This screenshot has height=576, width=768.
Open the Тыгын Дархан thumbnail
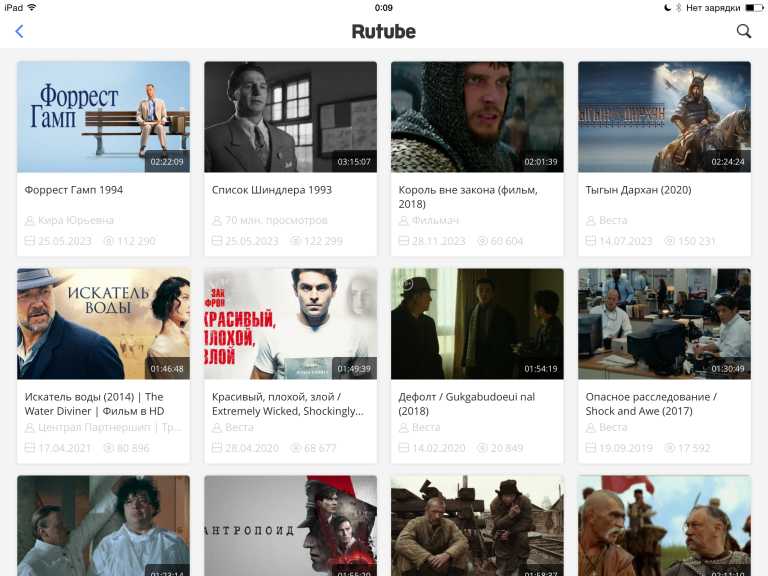pyautogui.click(x=664, y=117)
